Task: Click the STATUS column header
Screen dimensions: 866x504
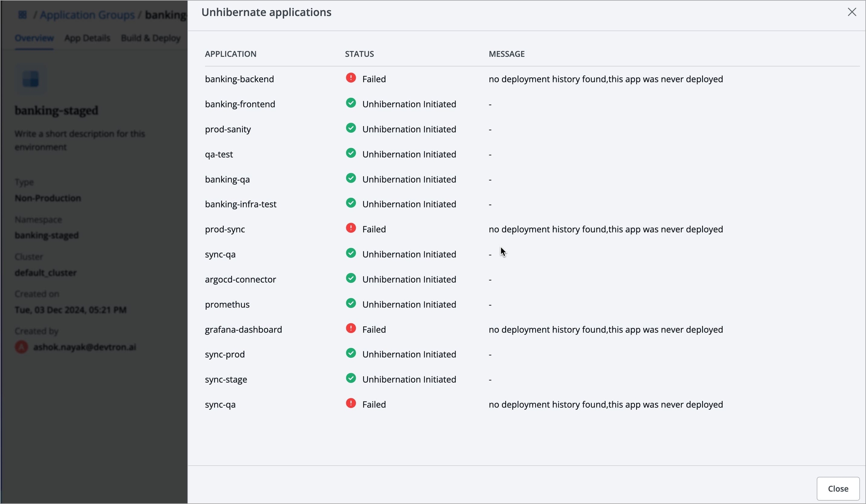Action: pos(359,54)
